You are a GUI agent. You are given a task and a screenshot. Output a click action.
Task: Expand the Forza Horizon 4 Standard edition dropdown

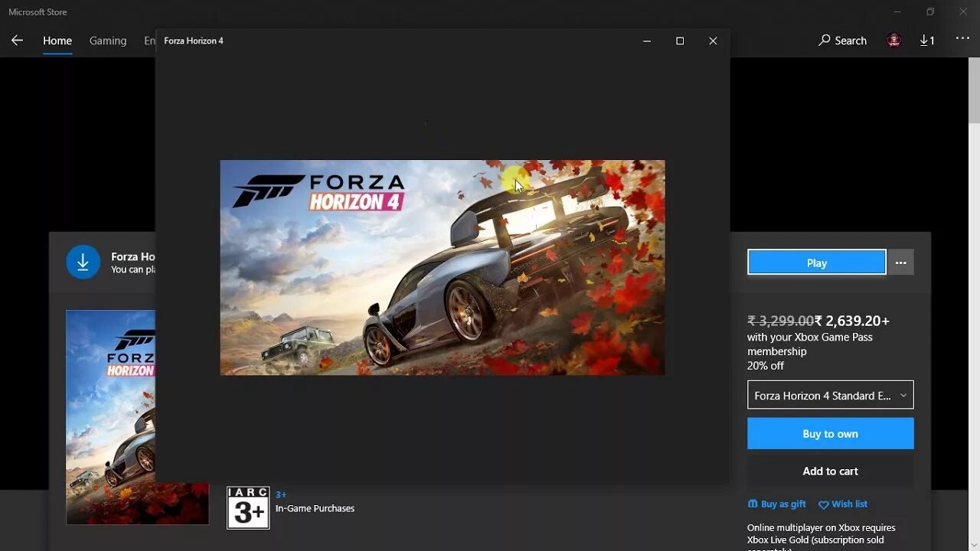[x=831, y=395]
